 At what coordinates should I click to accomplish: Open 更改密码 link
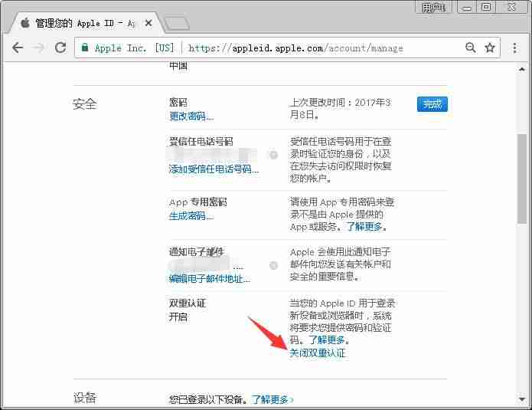[x=191, y=116]
